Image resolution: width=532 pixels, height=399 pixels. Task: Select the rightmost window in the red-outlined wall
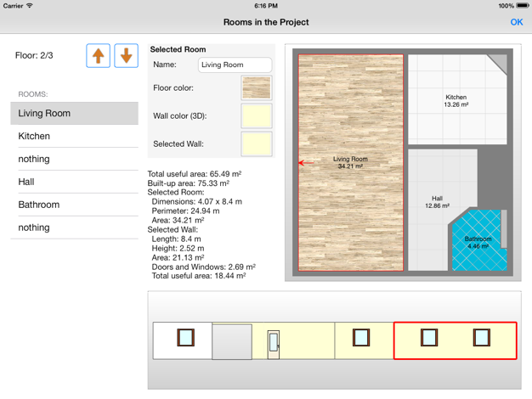click(x=481, y=338)
